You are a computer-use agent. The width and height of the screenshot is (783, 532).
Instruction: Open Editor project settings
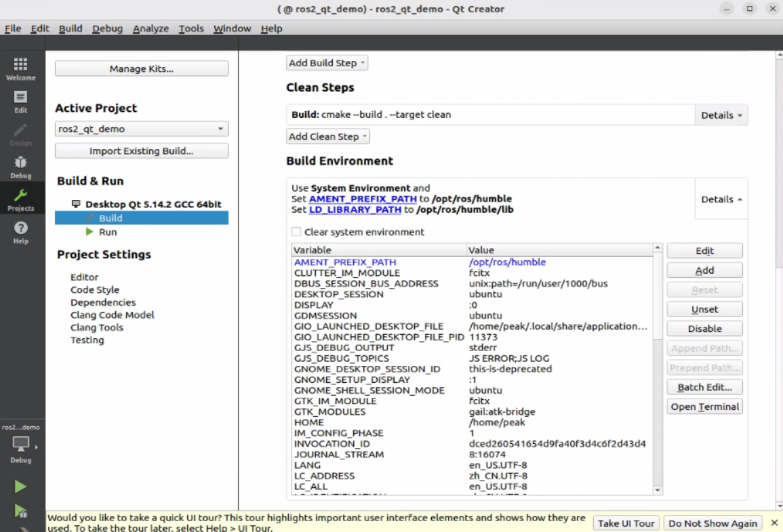click(x=84, y=277)
